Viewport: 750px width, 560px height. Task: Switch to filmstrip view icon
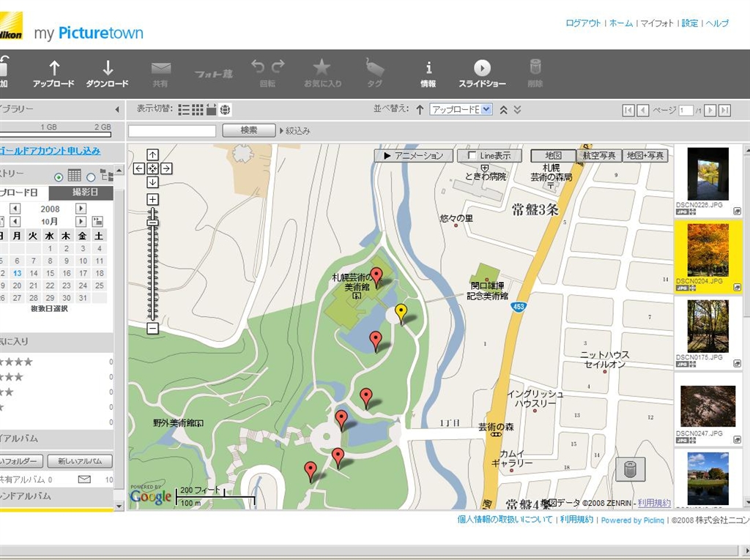tap(212, 110)
